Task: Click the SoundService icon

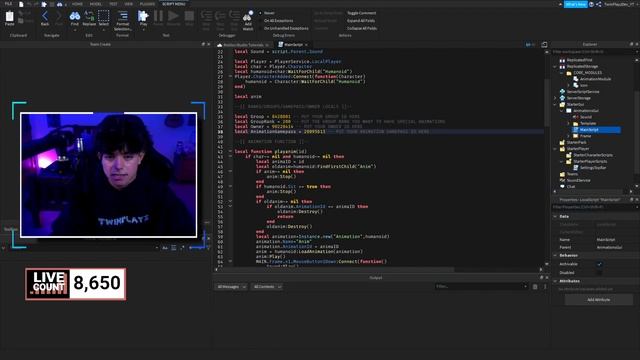Action: click(562, 180)
